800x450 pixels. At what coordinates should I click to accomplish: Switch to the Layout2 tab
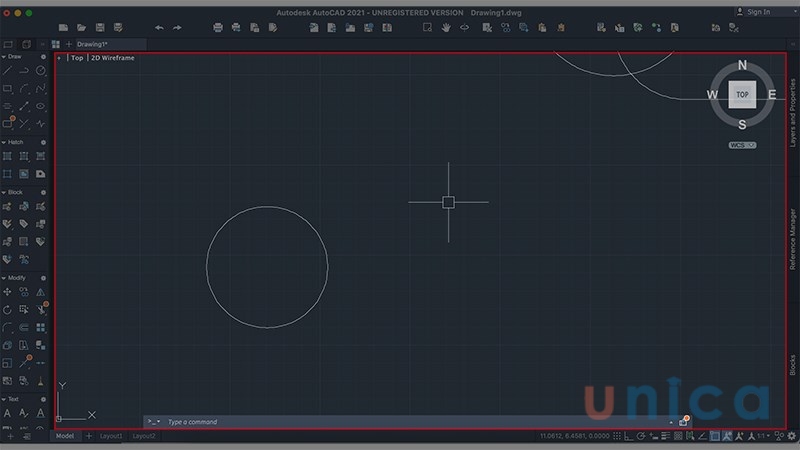(144, 436)
